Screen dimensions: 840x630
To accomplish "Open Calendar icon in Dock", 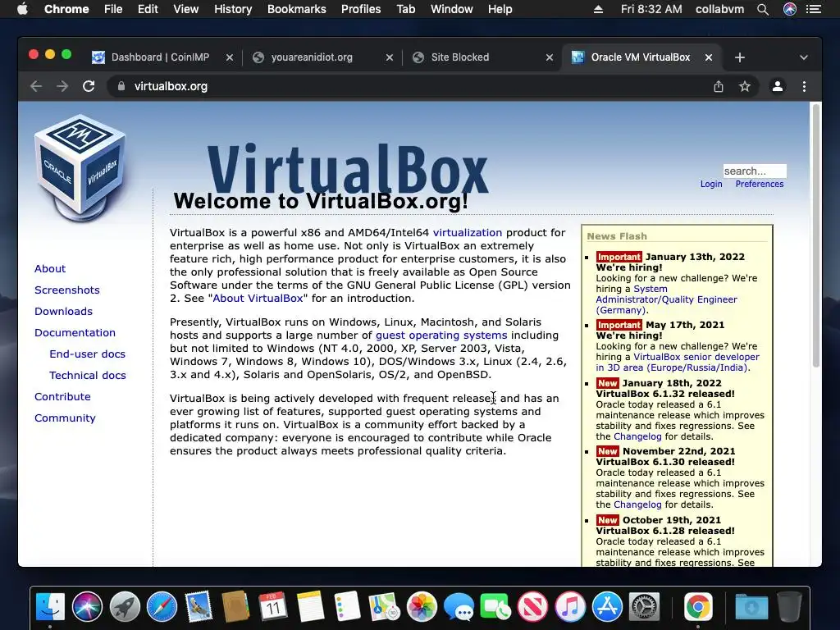I will coord(273,607).
